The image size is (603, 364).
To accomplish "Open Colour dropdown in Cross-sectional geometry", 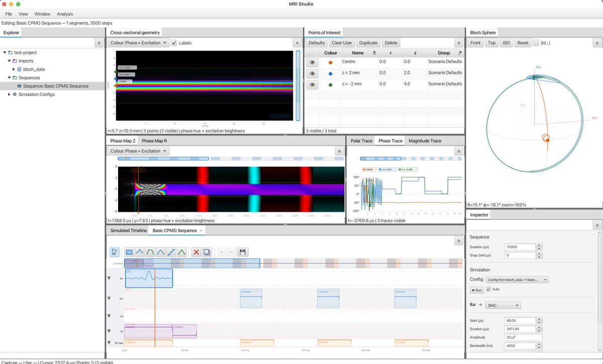I will pos(138,43).
